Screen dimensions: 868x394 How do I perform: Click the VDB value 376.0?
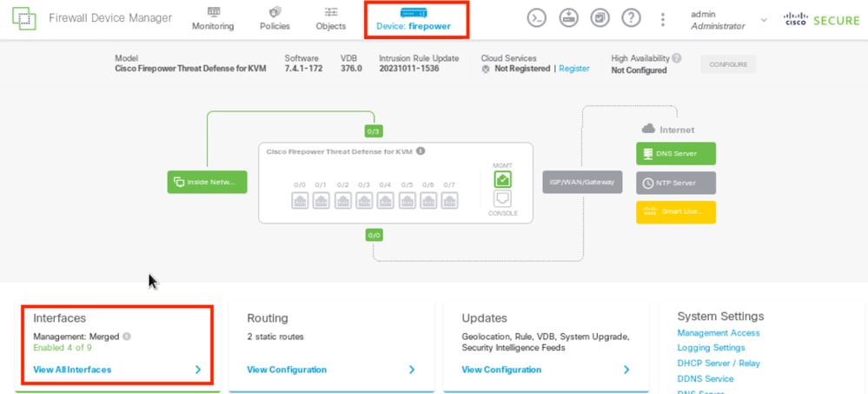click(352, 69)
